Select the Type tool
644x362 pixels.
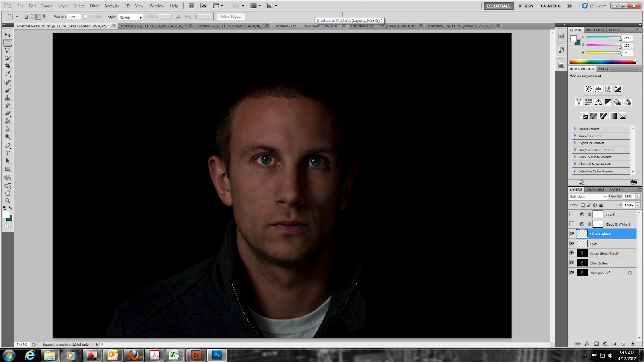(7, 153)
